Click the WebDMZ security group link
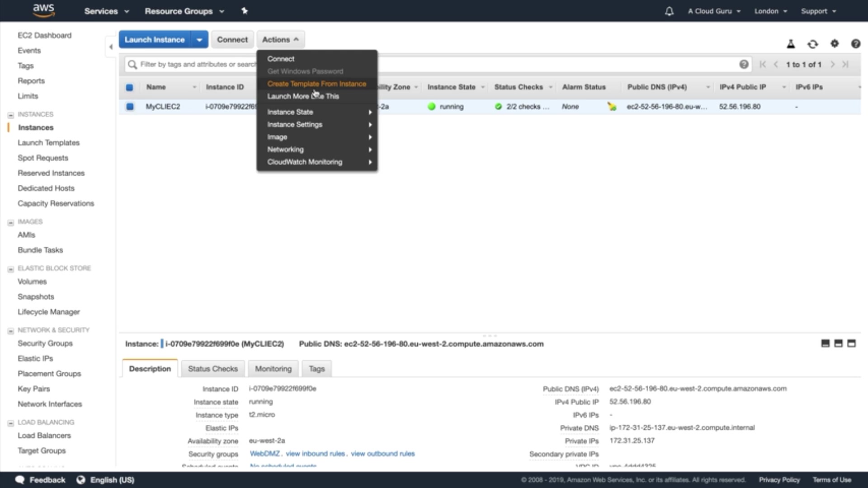 pos(264,454)
